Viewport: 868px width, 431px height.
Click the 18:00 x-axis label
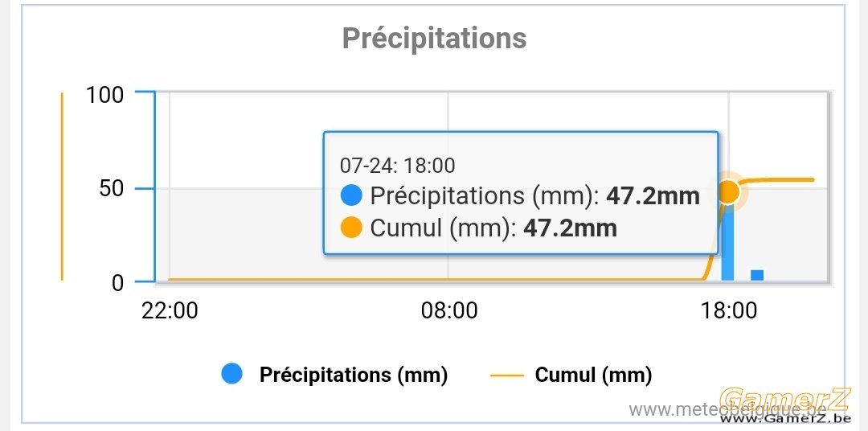[728, 310]
